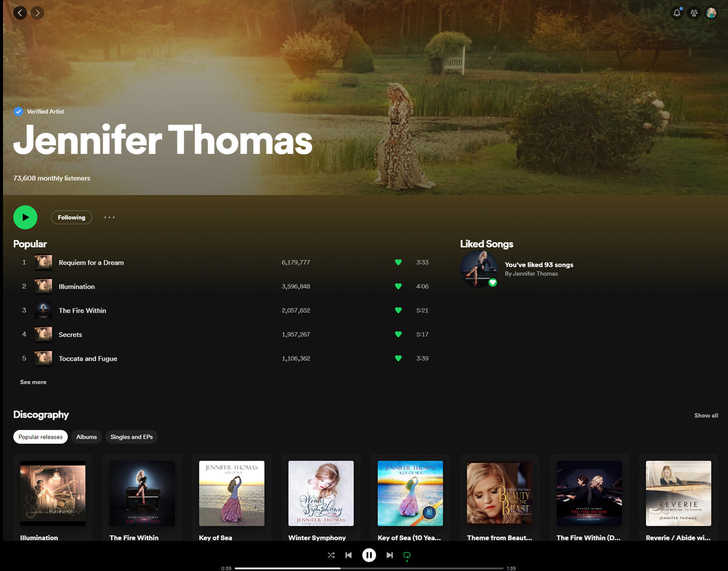Unlike the song Requiem for a Dream
Screen dimensions: 728x571
coord(398,262)
